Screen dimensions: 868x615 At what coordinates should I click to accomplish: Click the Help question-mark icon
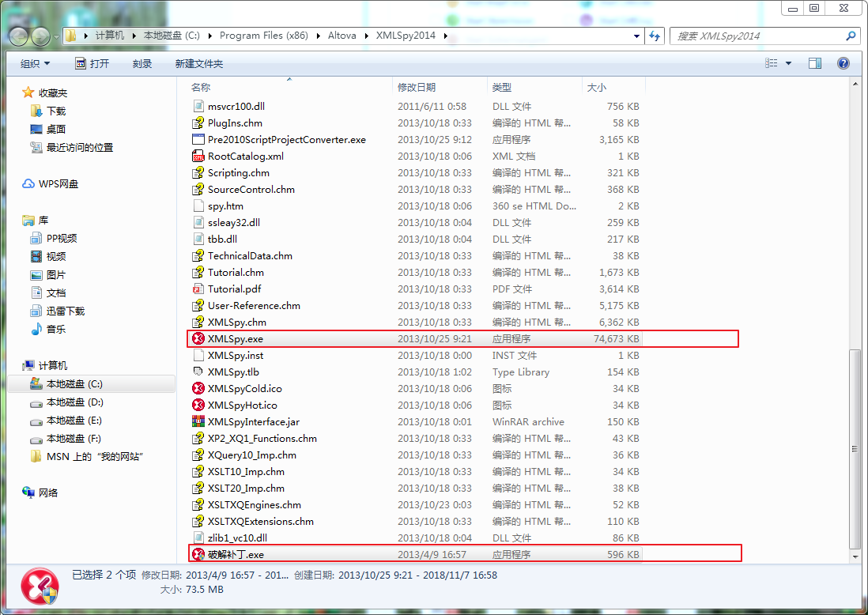843,62
